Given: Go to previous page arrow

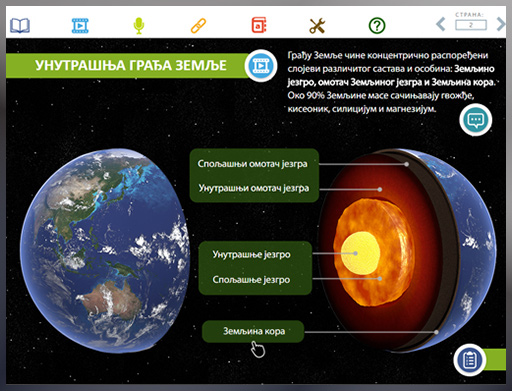Looking at the screenshot, I should click(x=441, y=24).
